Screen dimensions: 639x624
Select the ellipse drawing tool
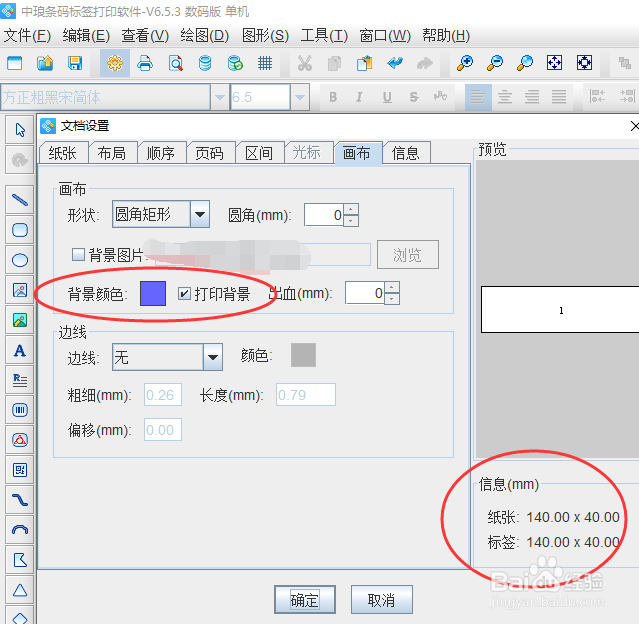(20, 260)
